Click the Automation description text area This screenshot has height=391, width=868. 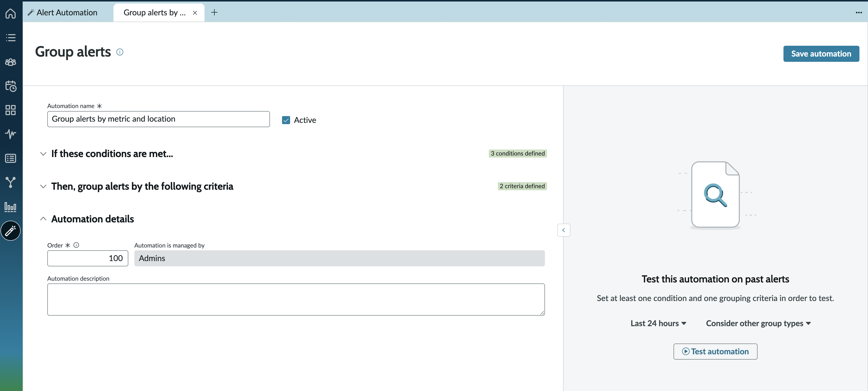click(x=296, y=300)
